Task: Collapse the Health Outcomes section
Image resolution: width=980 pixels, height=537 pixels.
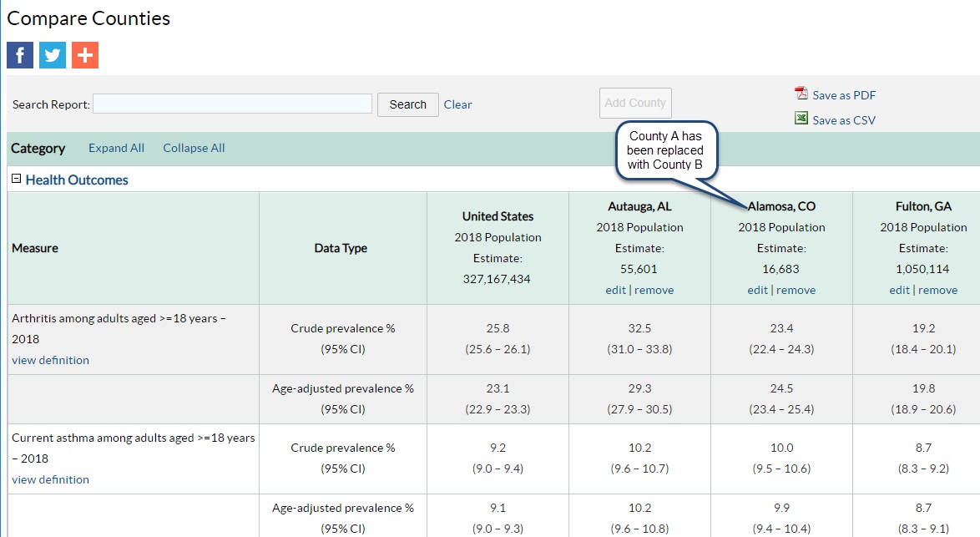Action: tap(17, 180)
